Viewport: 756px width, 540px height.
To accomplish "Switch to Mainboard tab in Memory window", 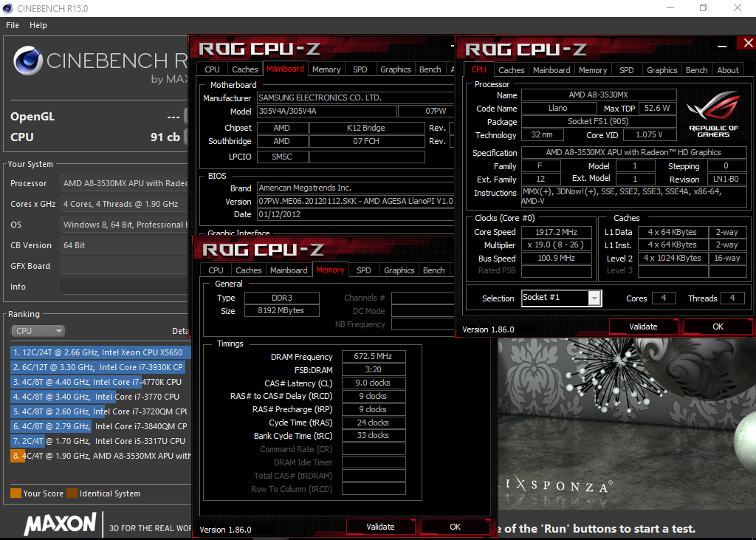I will (289, 270).
